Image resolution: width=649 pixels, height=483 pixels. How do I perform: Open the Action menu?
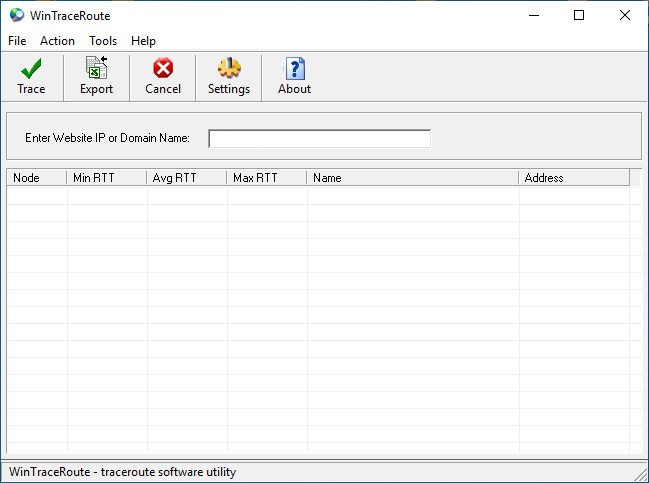(57, 41)
